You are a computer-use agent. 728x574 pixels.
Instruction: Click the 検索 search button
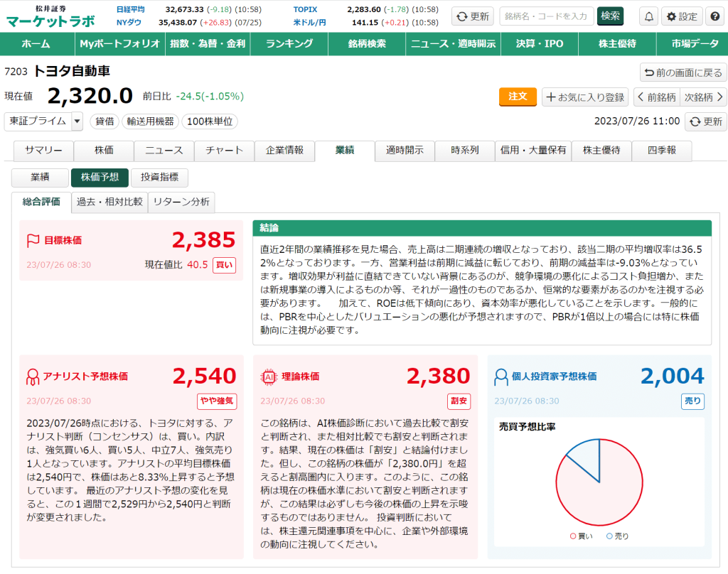[x=610, y=16]
